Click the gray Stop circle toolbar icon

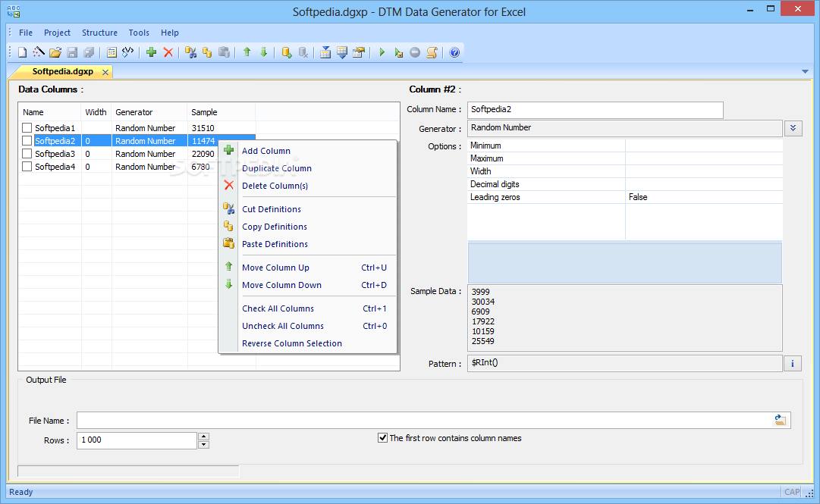415,52
